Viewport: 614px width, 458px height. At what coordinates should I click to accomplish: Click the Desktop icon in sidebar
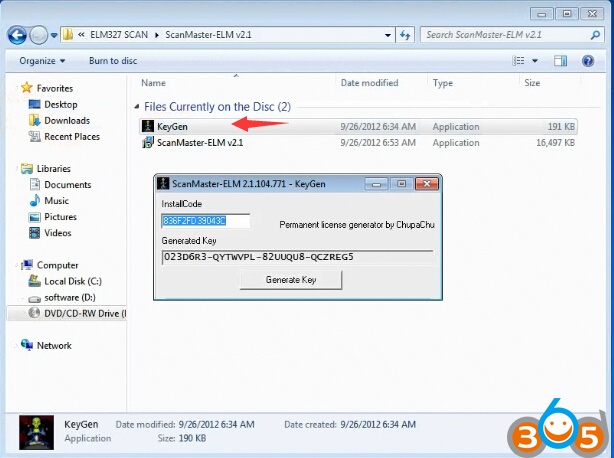coord(34,104)
